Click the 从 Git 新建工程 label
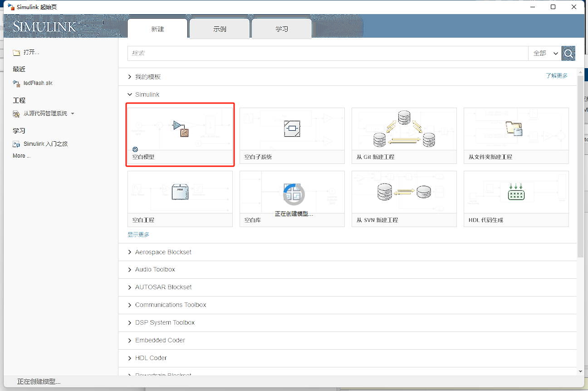Screen dimensions: 588x391 [x=376, y=157]
